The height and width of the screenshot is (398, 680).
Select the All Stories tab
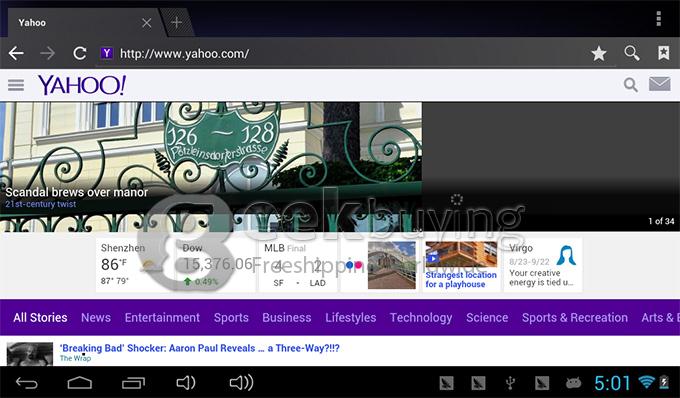[40, 317]
